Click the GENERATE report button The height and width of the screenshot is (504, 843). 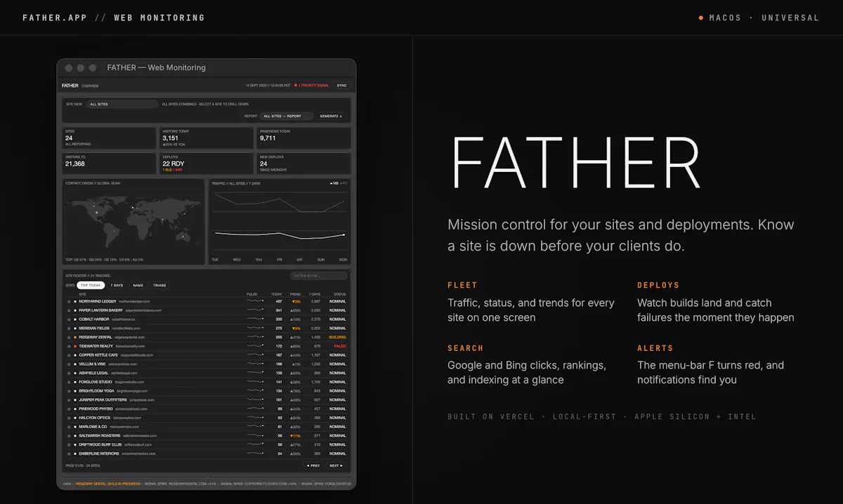coord(332,116)
